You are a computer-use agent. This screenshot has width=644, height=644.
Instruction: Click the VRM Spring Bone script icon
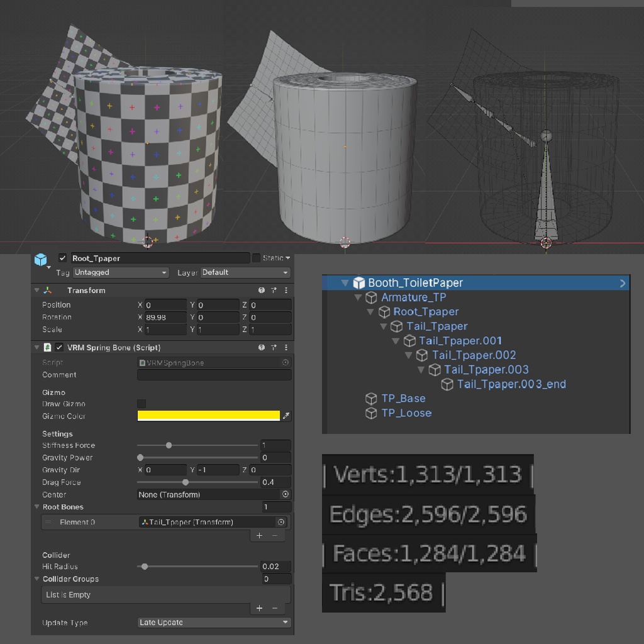[47, 347]
